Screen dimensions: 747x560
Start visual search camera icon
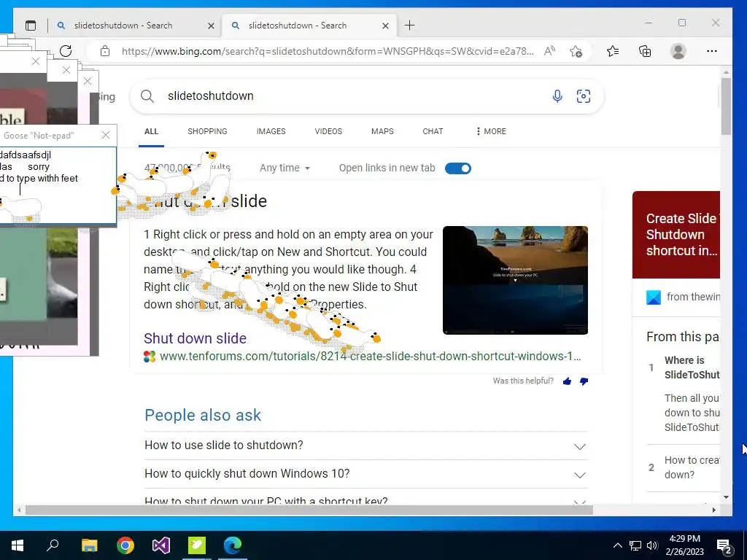pyautogui.click(x=583, y=96)
